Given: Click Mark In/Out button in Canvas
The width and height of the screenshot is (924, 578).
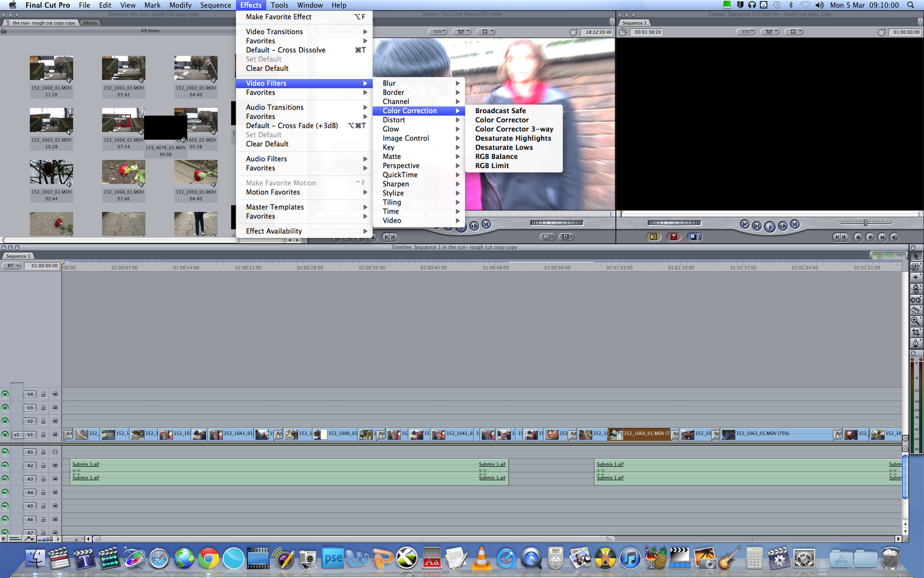Looking at the screenshot, I should click(x=840, y=237).
